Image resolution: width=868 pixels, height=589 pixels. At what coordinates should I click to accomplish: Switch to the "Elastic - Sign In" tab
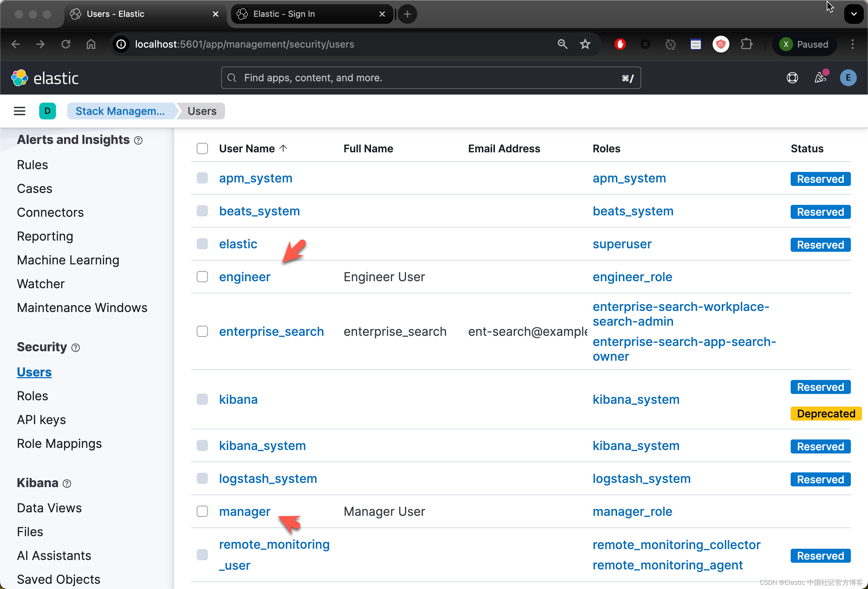284,14
